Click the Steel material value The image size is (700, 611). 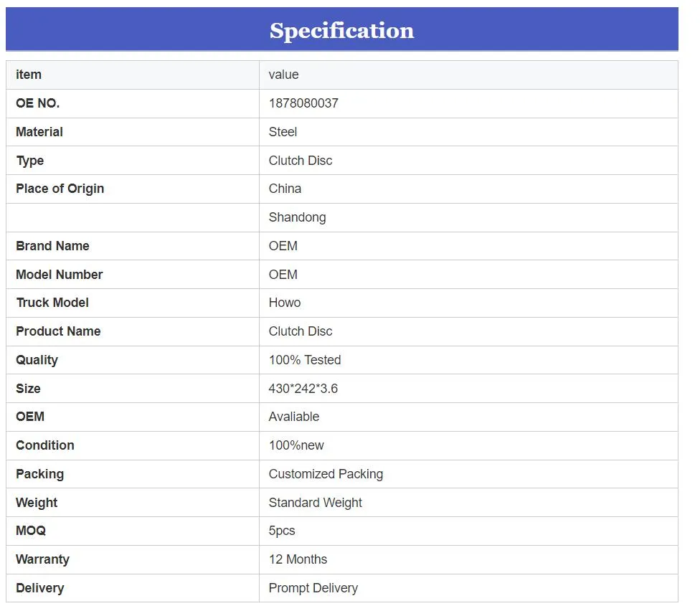coord(283,132)
